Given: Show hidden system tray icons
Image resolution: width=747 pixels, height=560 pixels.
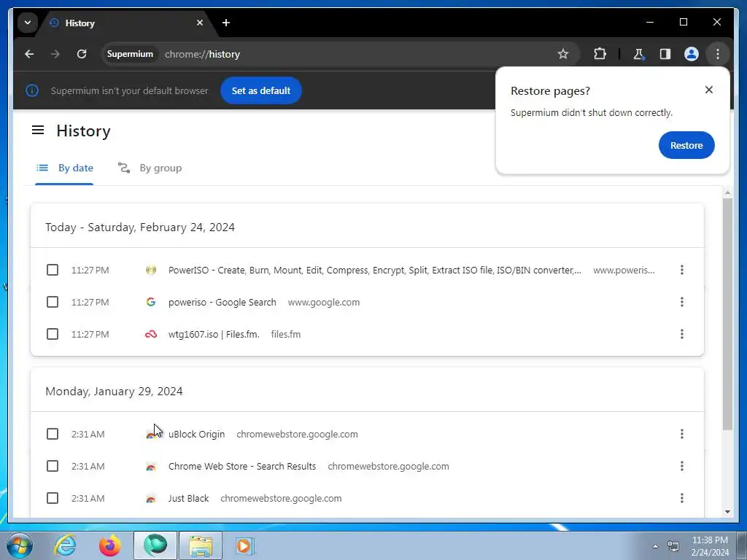Looking at the screenshot, I should 655,546.
